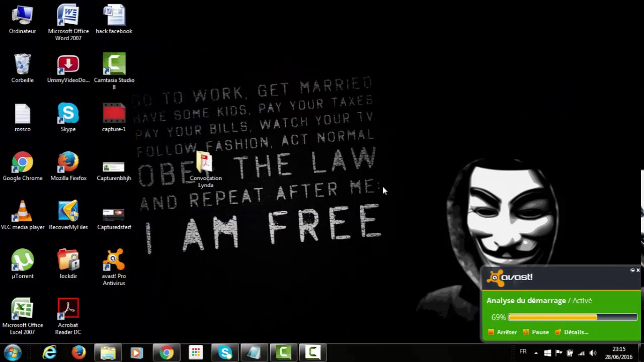Open the Windows Start menu
Viewport: 644px width, 362px height.
click(x=13, y=352)
